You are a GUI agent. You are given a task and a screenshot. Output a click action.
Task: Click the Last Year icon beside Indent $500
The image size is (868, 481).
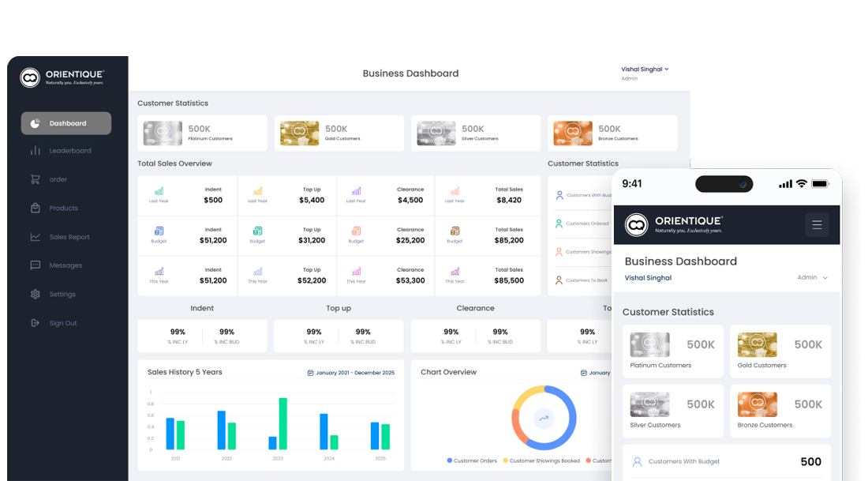159,191
